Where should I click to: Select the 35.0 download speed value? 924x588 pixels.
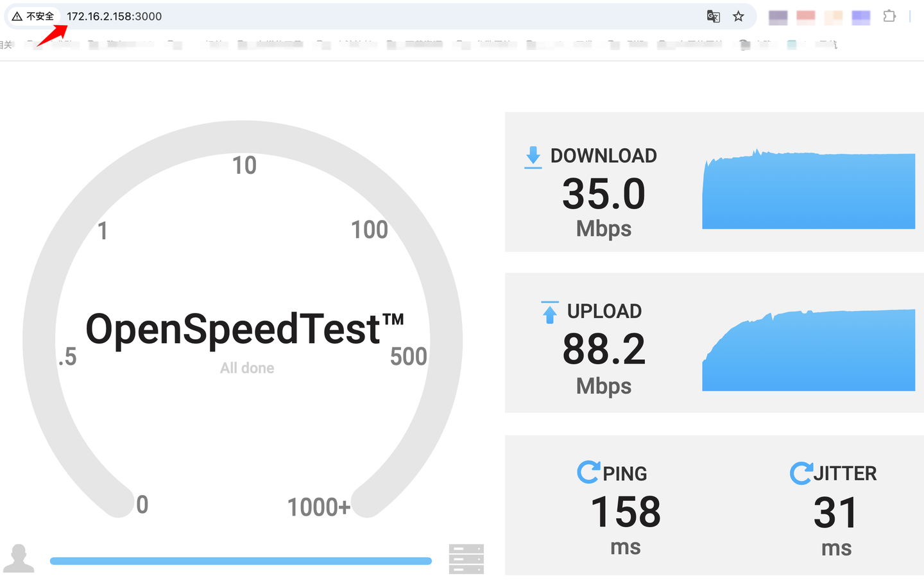tap(604, 194)
